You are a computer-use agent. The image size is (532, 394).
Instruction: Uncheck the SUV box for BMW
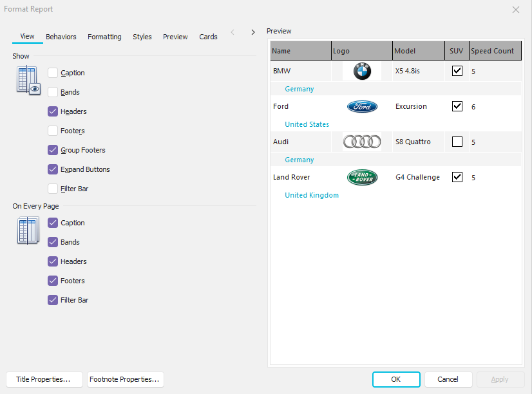[457, 71]
